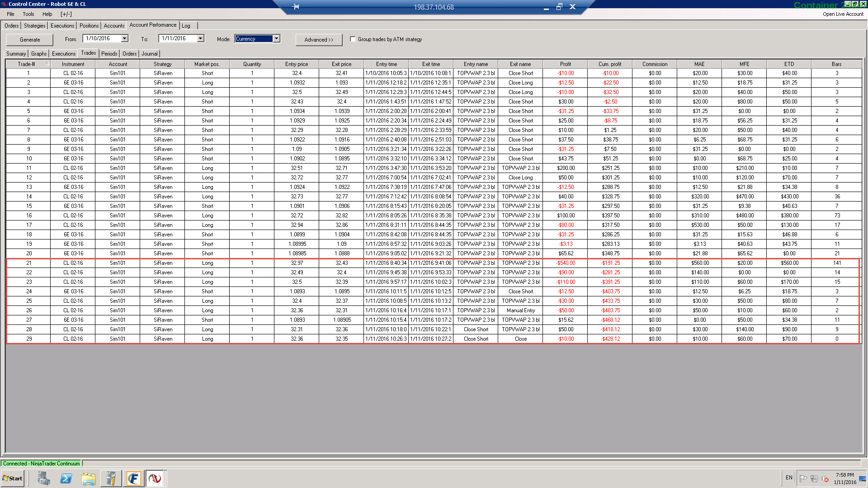Expand the To date dropdown

click(201, 39)
